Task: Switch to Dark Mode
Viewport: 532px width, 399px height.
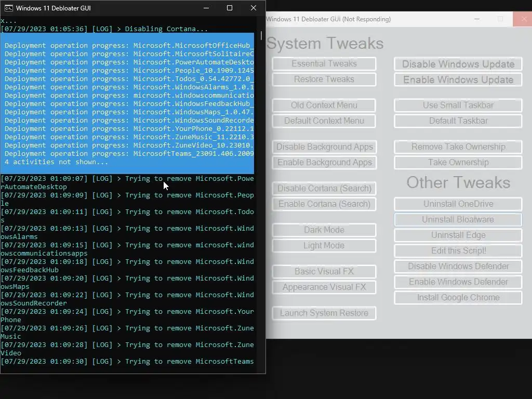Action: [x=324, y=230]
